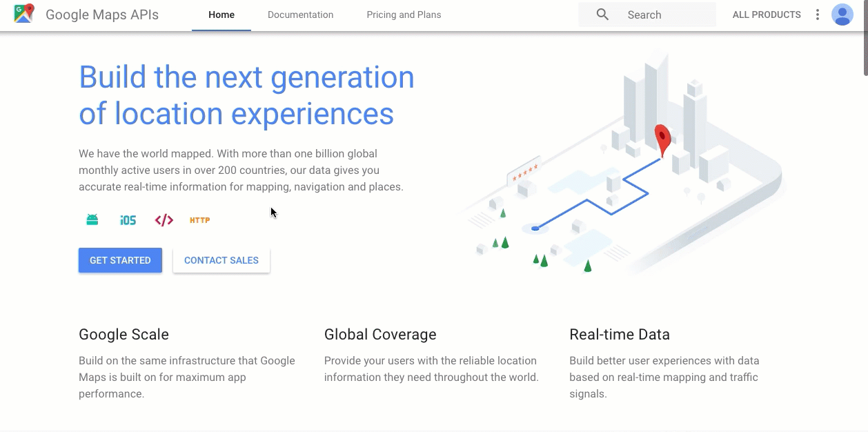The image size is (868, 432).
Task: Open the vertical three-dot overflow menu
Action: click(818, 14)
